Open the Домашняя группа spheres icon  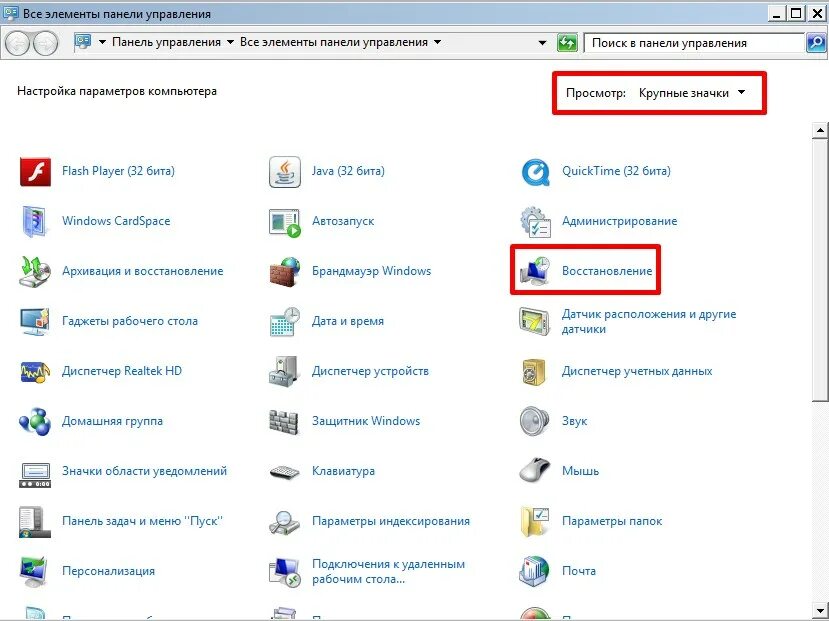tap(35, 421)
